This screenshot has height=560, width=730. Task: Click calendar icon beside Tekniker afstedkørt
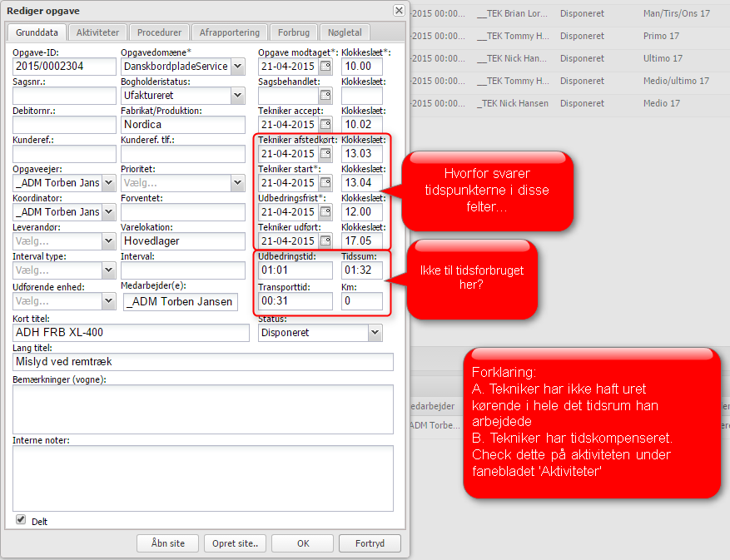(x=325, y=154)
